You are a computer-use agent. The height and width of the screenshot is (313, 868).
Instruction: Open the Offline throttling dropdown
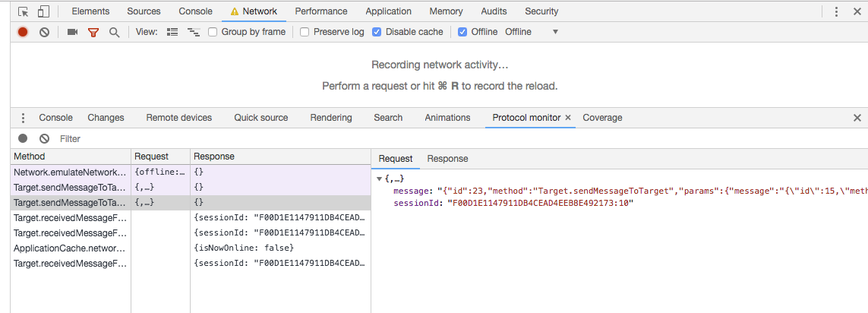(532, 32)
